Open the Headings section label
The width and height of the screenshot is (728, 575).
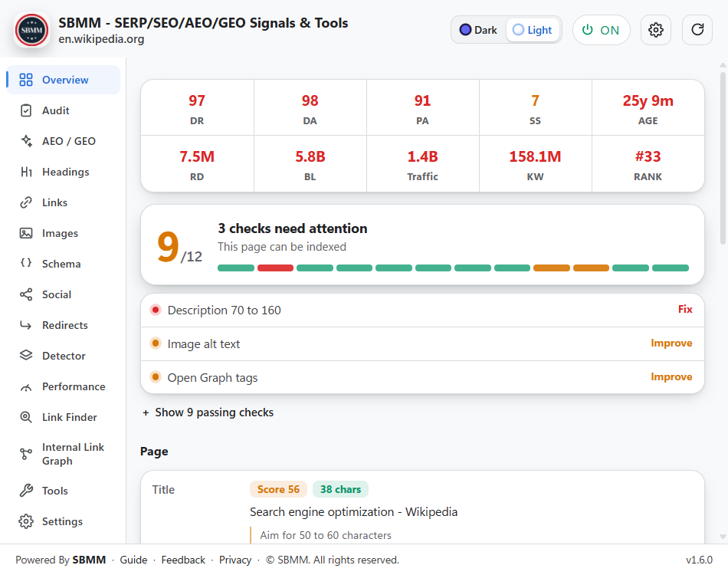click(x=65, y=172)
